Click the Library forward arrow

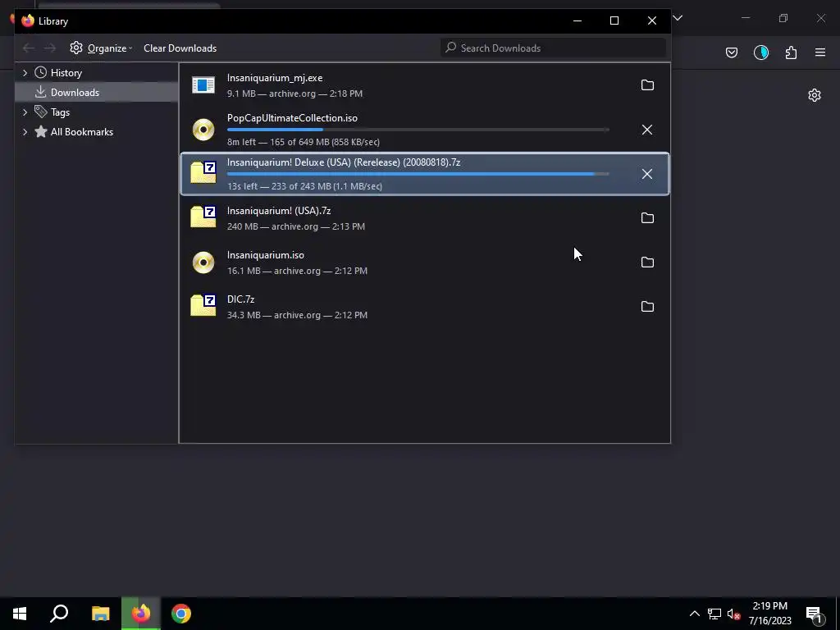point(50,48)
